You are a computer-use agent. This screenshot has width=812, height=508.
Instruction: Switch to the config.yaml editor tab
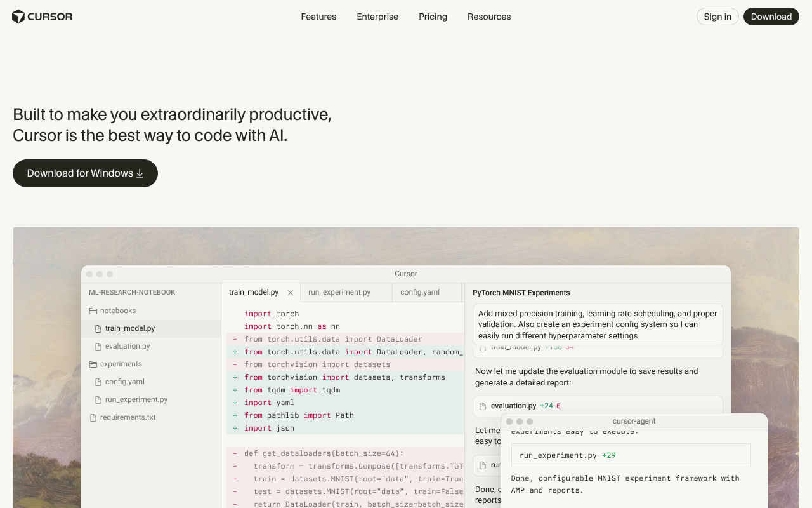point(420,293)
